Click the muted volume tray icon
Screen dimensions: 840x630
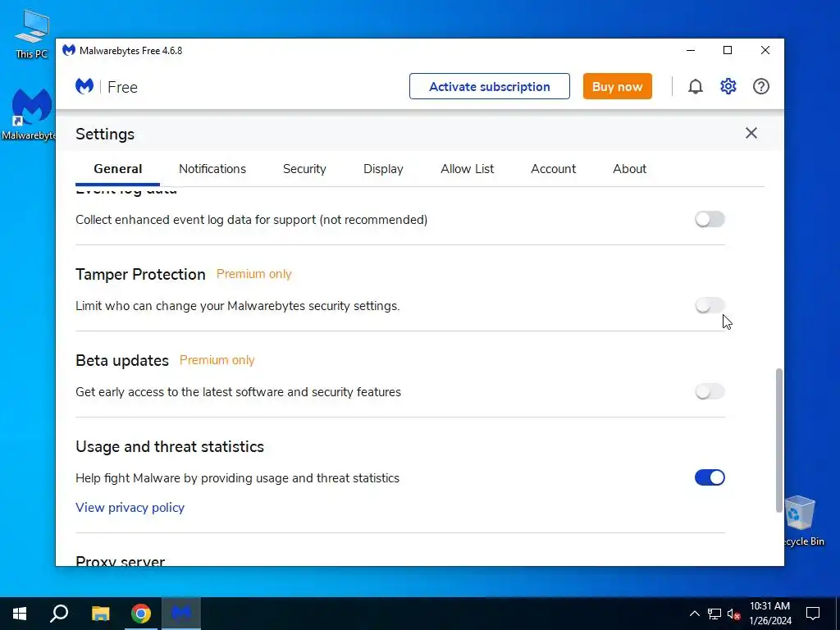pos(734,614)
